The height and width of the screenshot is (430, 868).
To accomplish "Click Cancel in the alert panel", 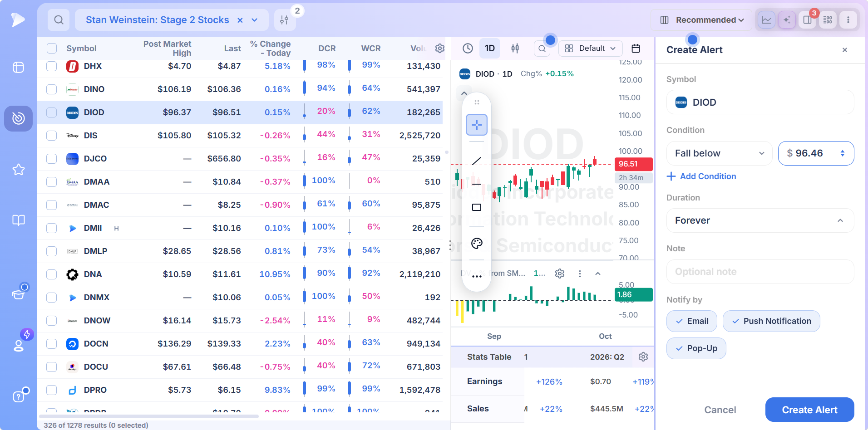I will tap(720, 410).
